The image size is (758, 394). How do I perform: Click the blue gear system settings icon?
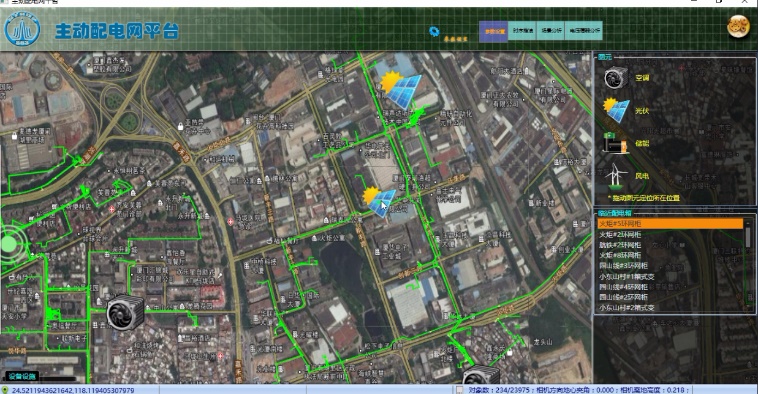tap(434, 31)
